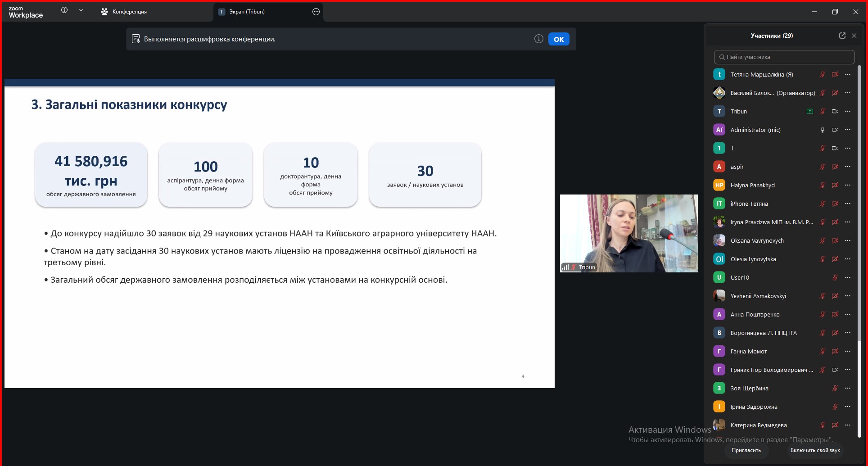Click the green screen-share icon for Tribun

(810, 111)
